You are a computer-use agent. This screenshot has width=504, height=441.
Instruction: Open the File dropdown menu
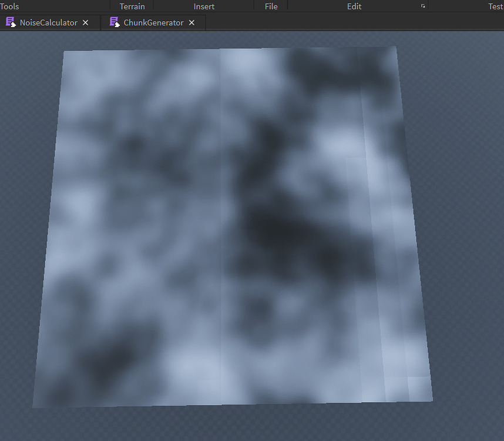point(271,6)
